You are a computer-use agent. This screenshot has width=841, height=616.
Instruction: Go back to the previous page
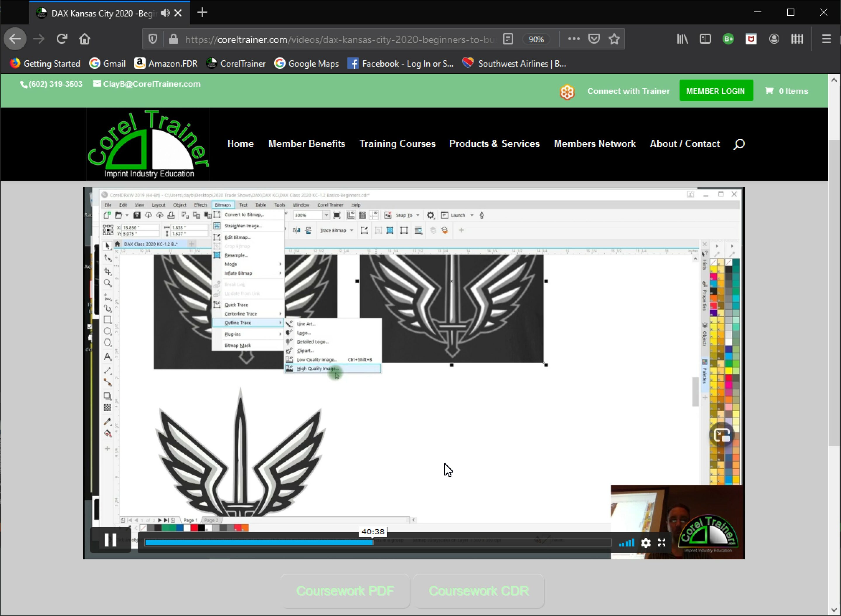point(15,39)
